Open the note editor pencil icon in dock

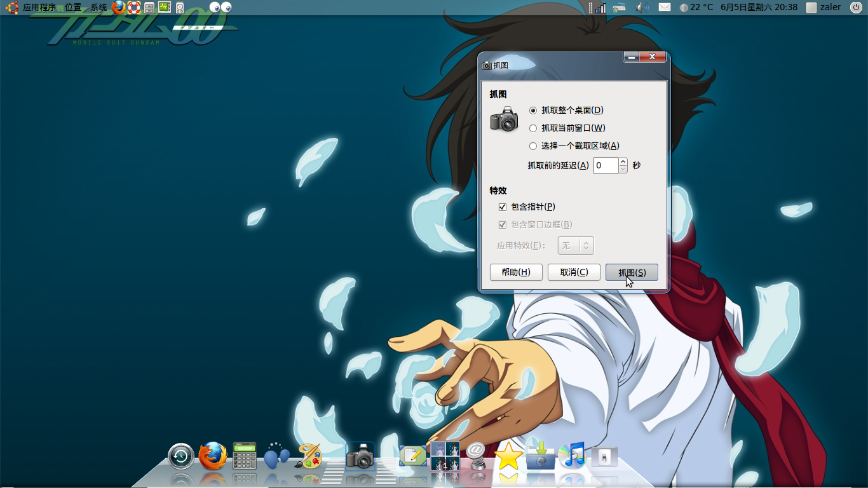click(x=413, y=456)
